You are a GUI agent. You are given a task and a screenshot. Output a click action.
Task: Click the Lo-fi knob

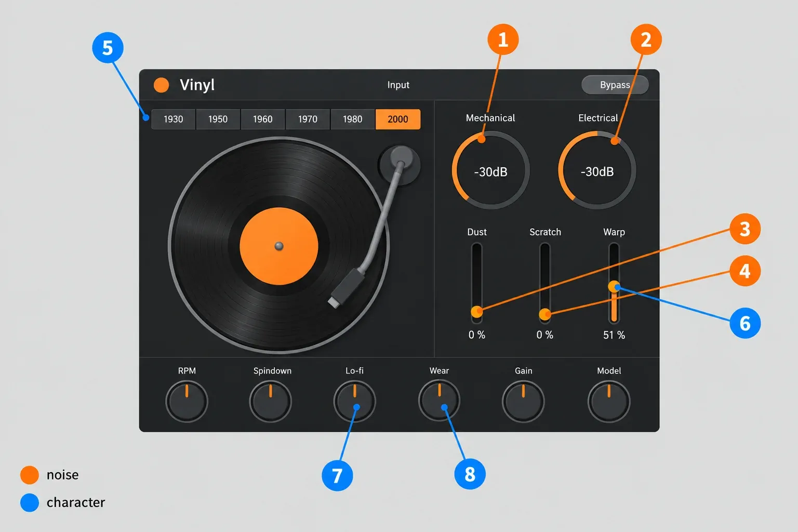(x=355, y=401)
